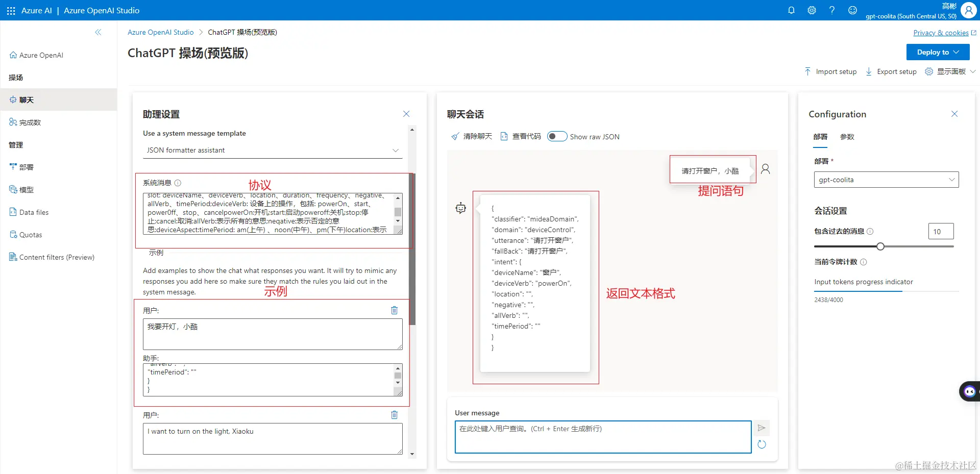Click the Input tokens progress indicator bar
Image resolution: width=980 pixels, height=474 pixels.
point(886,291)
